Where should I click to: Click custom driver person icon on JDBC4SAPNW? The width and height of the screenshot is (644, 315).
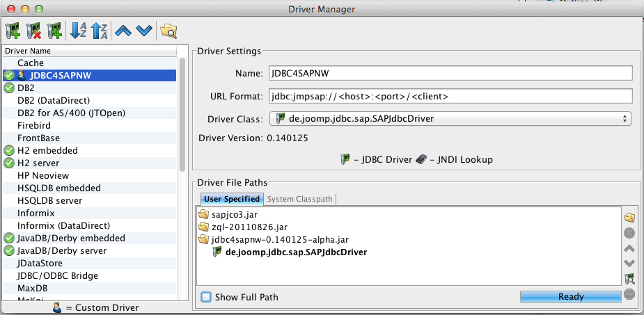(22, 76)
